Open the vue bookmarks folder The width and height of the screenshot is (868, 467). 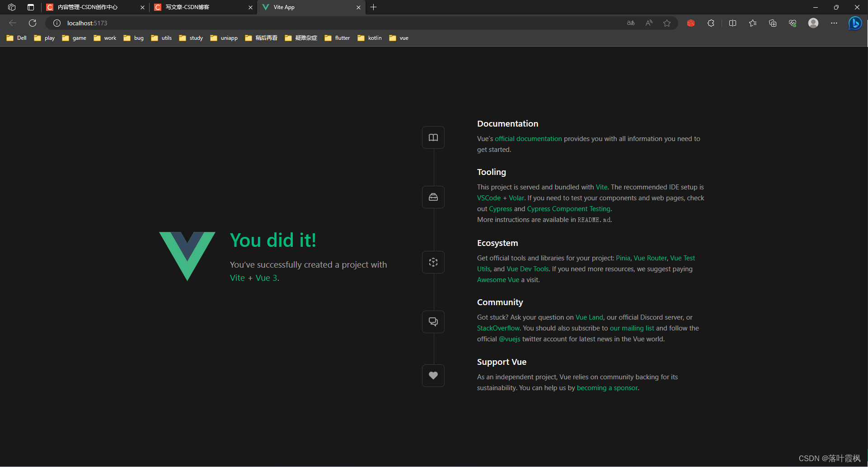pyautogui.click(x=399, y=38)
